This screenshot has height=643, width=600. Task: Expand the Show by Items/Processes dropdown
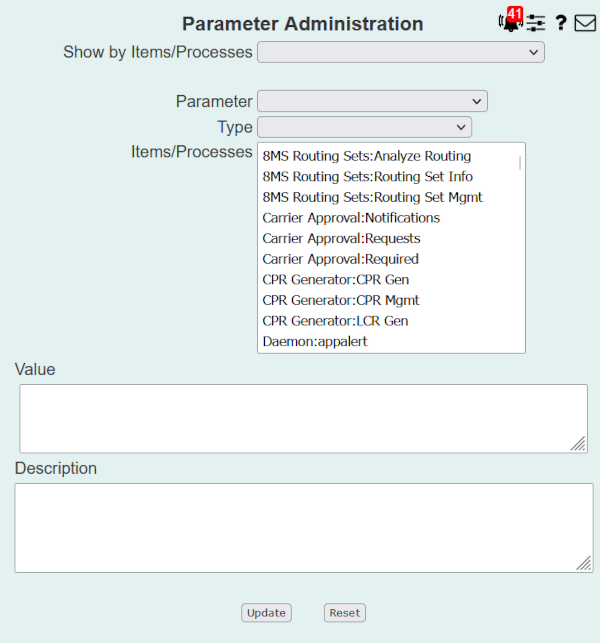tap(400, 52)
